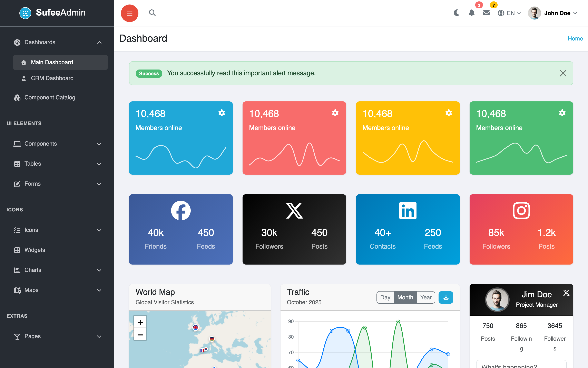Open the John Doe user menu

pos(552,13)
